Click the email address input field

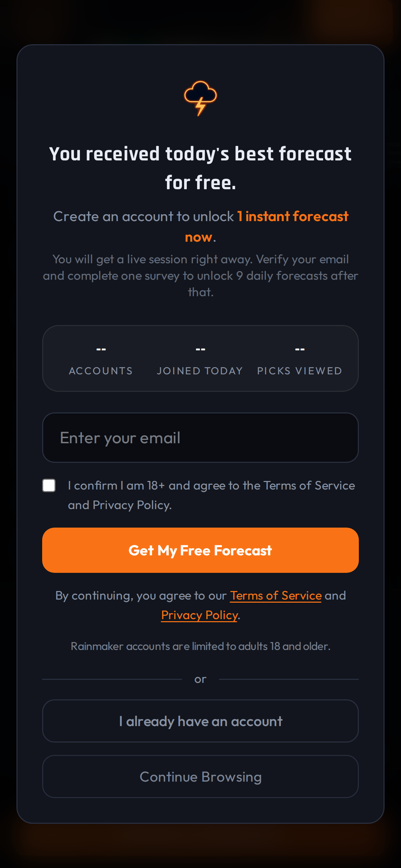pos(200,438)
